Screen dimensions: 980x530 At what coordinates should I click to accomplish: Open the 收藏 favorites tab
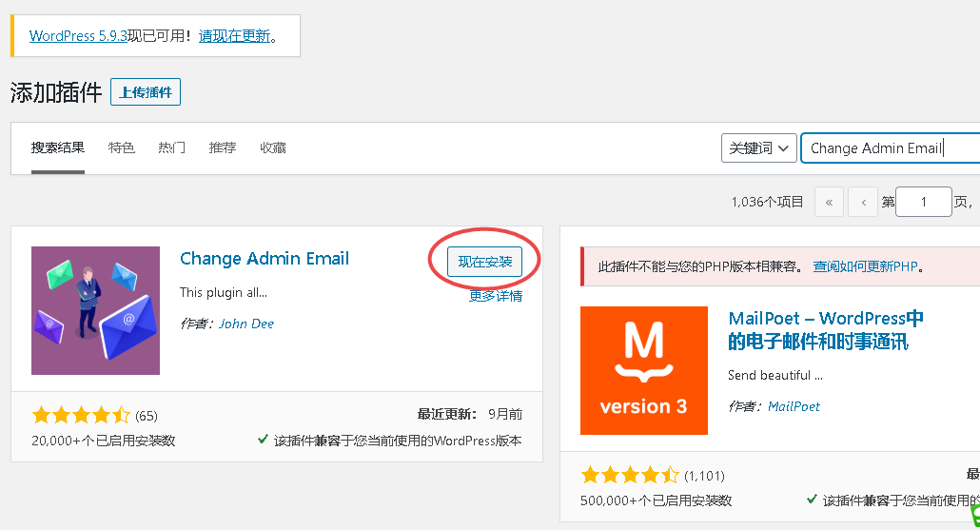[273, 147]
